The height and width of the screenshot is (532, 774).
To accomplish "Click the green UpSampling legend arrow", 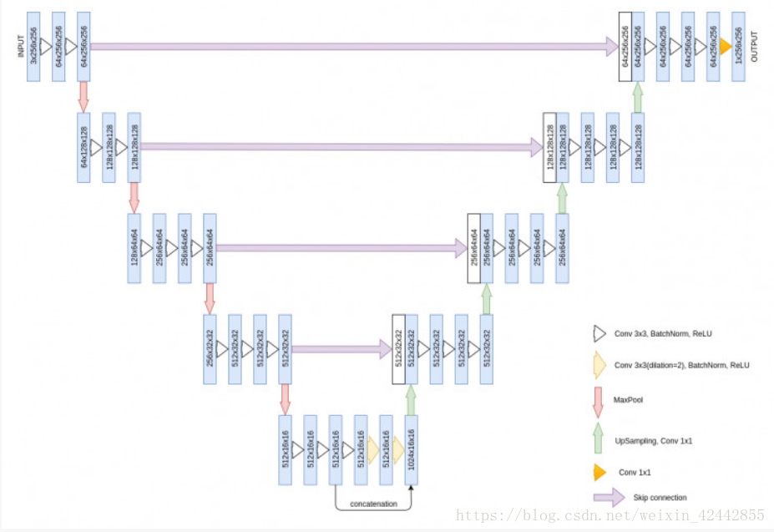I will pos(598,438).
